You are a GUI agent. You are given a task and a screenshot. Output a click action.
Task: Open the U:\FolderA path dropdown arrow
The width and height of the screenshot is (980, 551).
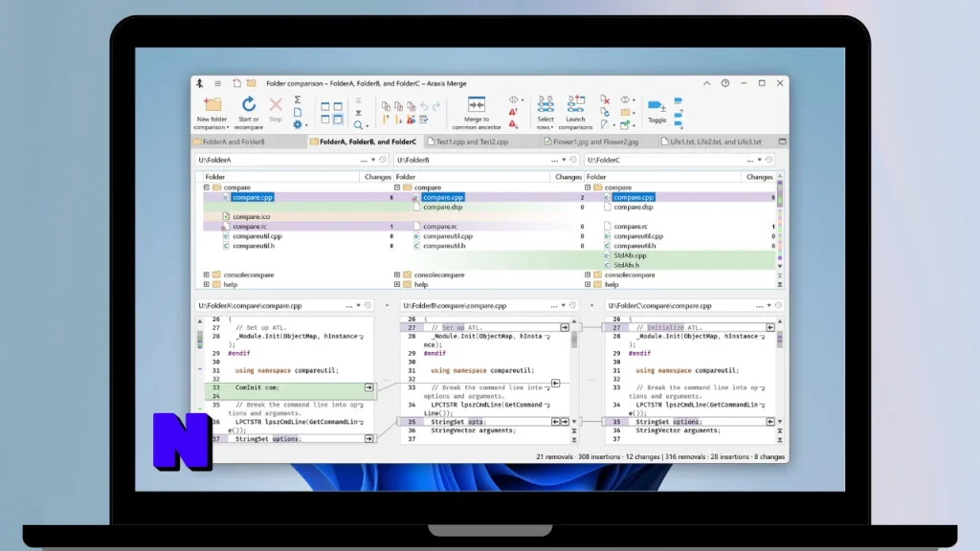tap(373, 160)
